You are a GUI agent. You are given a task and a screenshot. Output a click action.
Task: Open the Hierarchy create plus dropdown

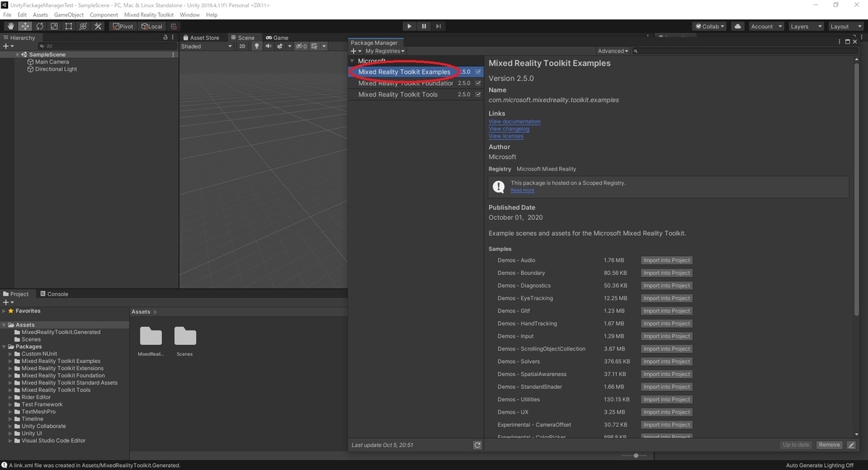[x=9, y=46]
